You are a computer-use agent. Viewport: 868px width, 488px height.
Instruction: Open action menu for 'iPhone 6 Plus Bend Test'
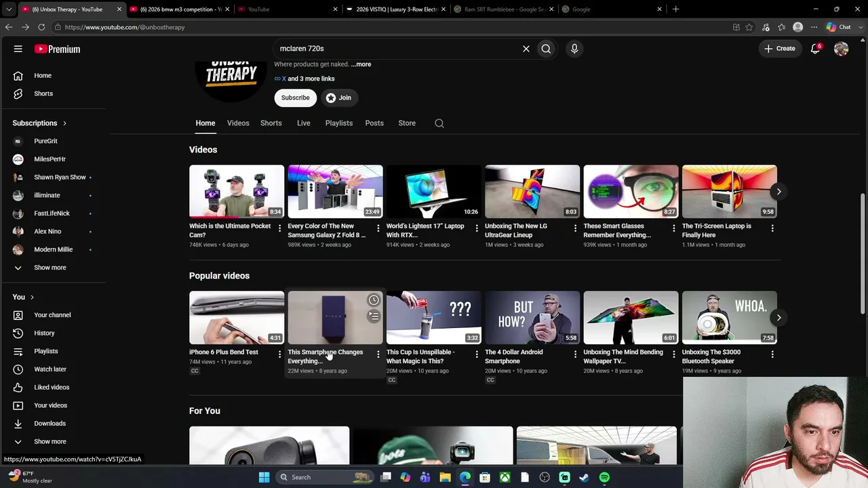pos(279,354)
